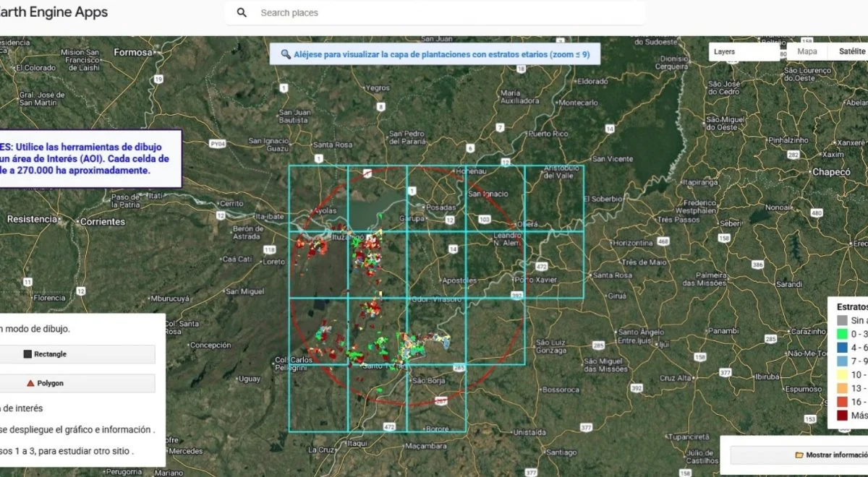The image size is (868, 477).
Task: Click the green 0-3 legend swatch
Action: point(842,334)
